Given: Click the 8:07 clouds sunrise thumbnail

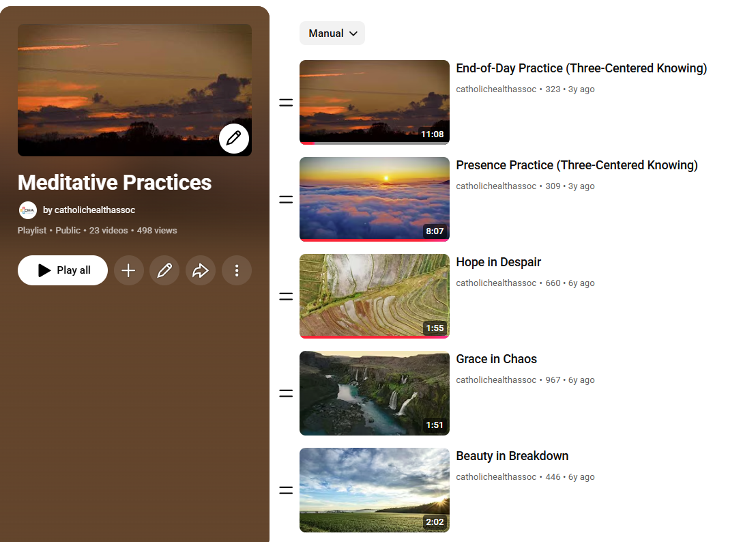Looking at the screenshot, I should pyautogui.click(x=375, y=199).
